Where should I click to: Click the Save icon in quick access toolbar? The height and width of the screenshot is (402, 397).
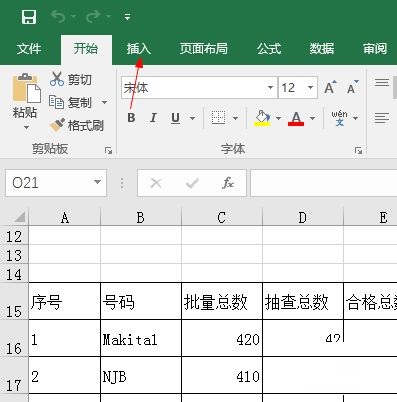coord(29,17)
